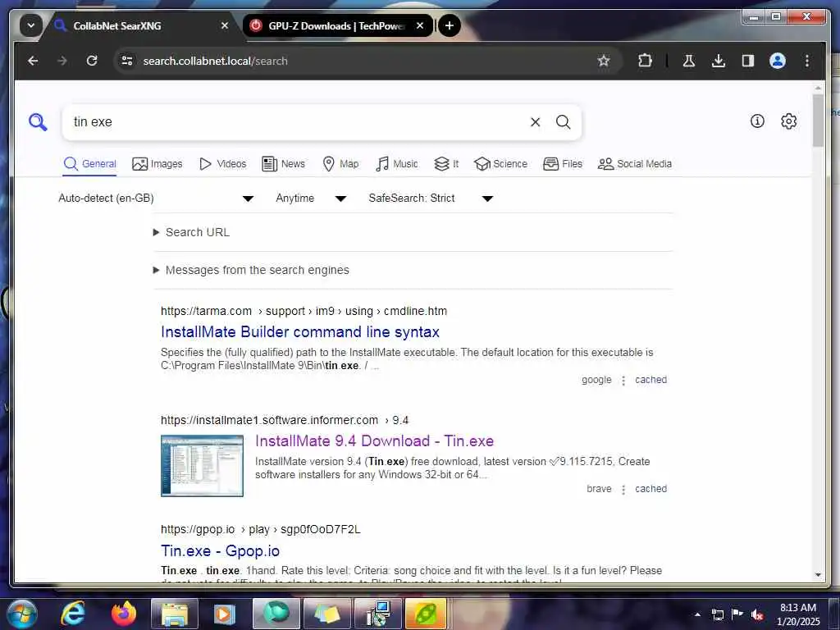Select the Science category tab
Image resolution: width=840 pixels, height=630 pixels.
click(501, 164)
